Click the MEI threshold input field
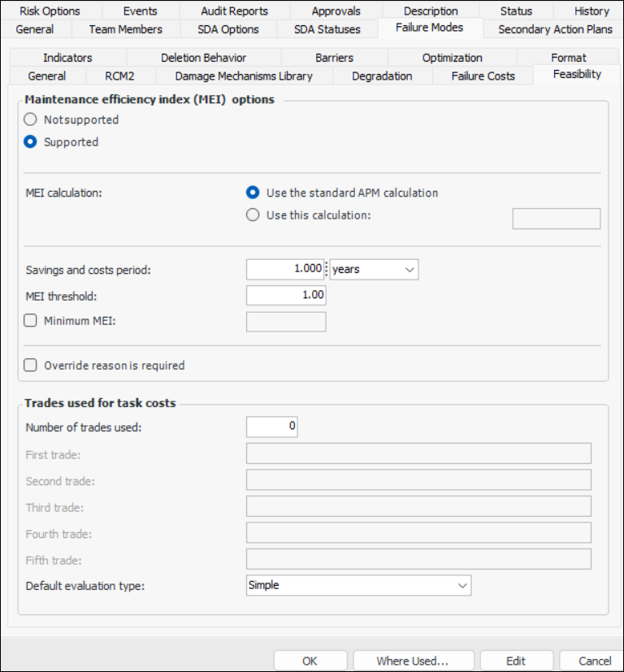Image resolution: width=624 pixels, height=672 pixels. (x=286, y=295)
